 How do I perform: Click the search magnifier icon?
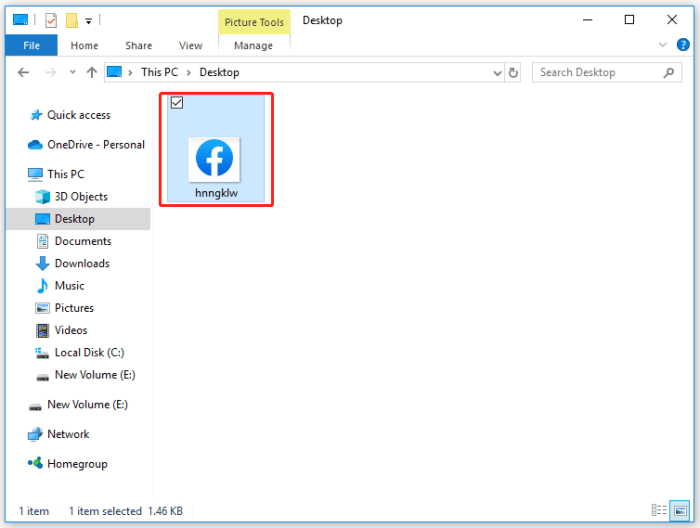[670, 72]
